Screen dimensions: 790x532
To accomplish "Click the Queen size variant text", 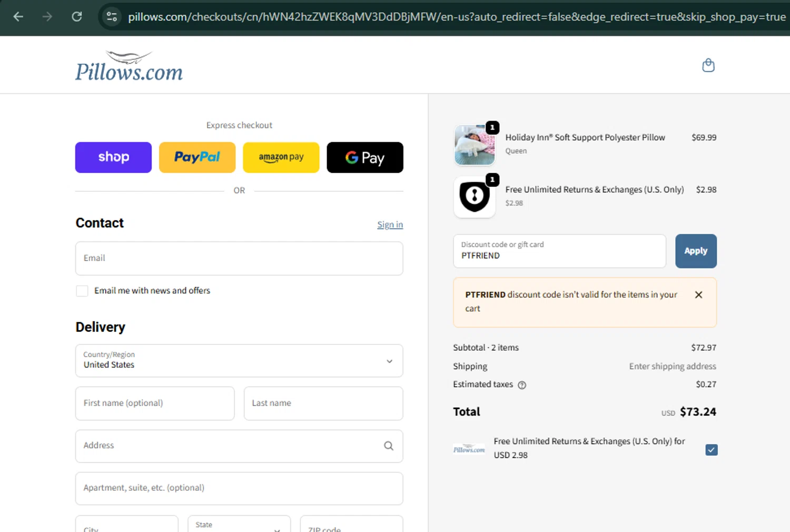I will (516, 151).
